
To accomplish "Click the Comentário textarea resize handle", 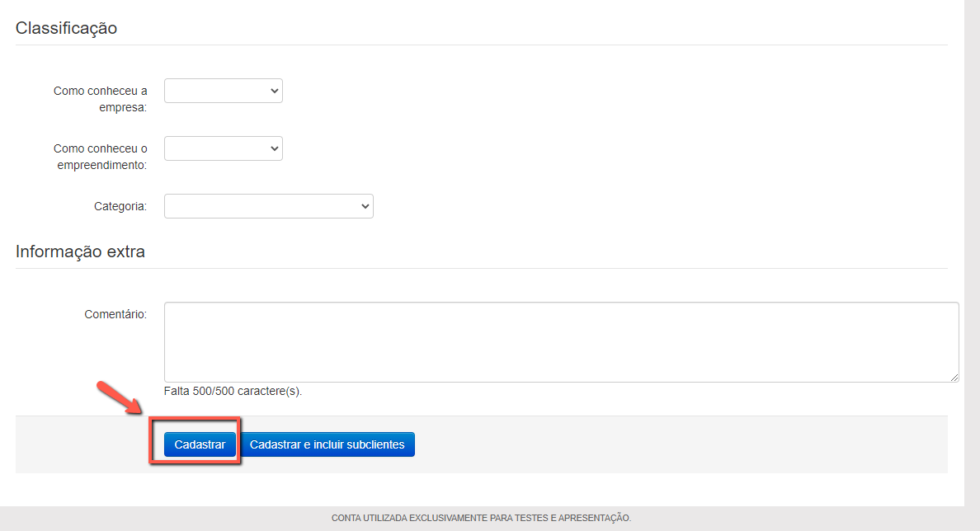I will coord(954,377).
